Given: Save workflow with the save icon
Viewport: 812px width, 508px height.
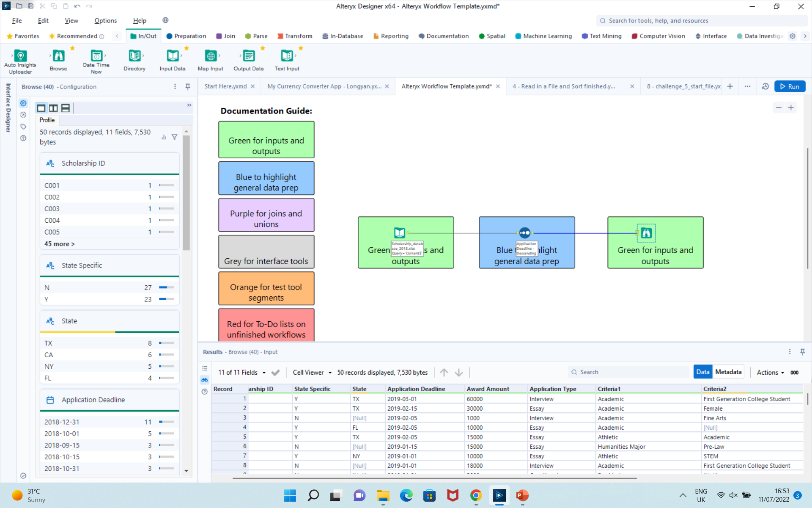Looking at the screenshot, I should pos(31,6).
